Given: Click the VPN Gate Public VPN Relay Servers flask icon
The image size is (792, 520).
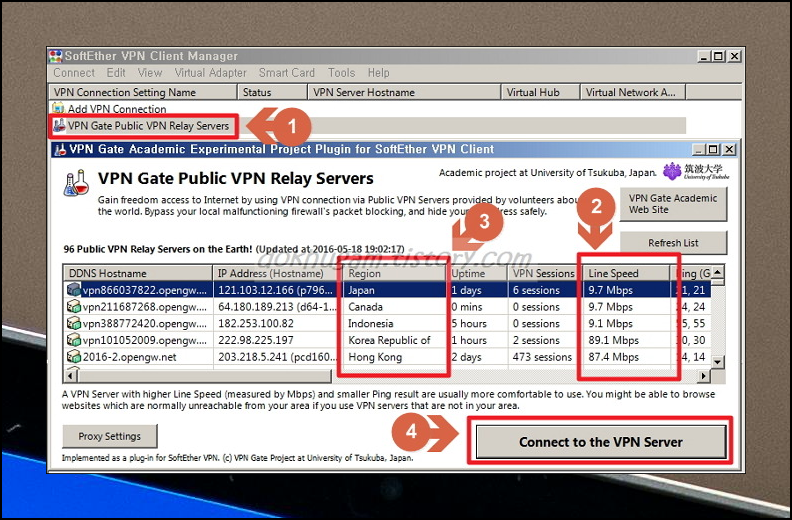Looking at the screenshot, I should (59, 125).
